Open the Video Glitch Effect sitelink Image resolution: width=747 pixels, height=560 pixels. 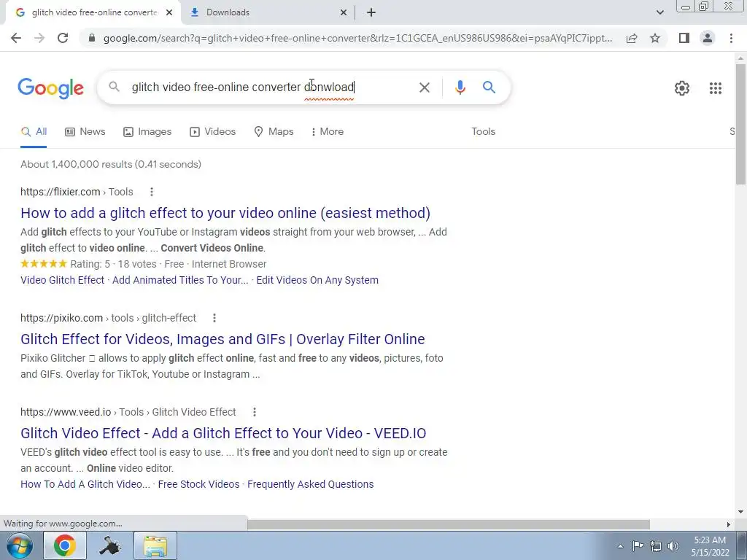[x=63, y=280]
